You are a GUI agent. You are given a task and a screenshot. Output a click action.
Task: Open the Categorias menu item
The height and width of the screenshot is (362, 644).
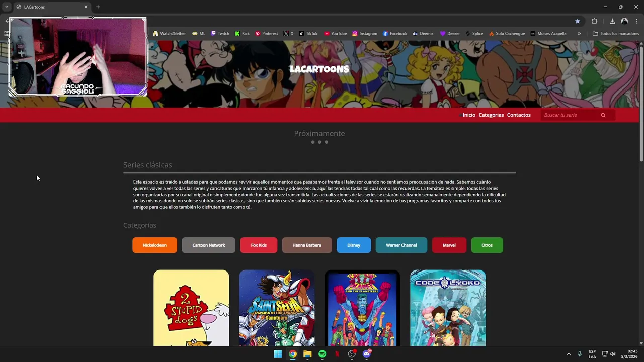491,115
